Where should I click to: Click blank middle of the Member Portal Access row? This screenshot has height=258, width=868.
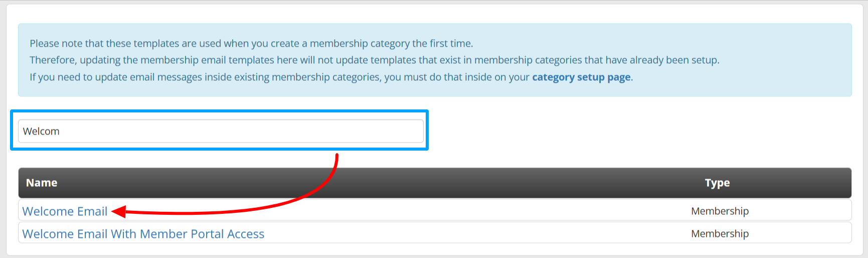click(x=451, y=234)
